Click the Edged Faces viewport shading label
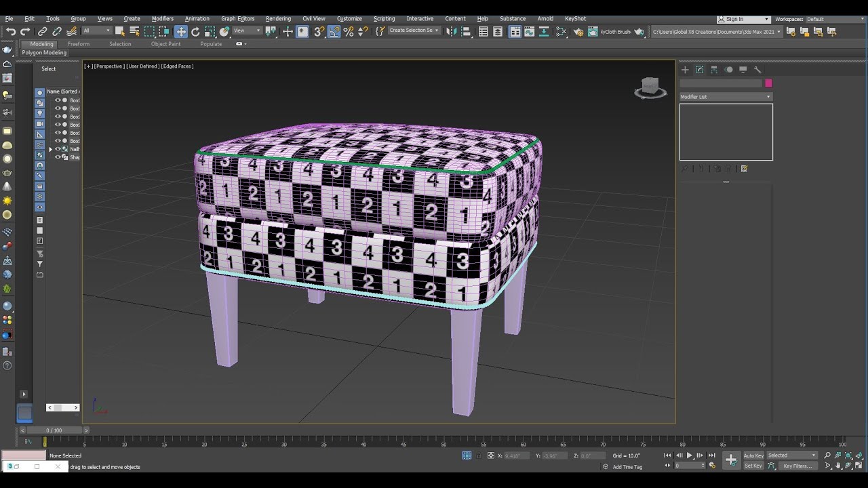868x488 pixels. click(177, 66)
